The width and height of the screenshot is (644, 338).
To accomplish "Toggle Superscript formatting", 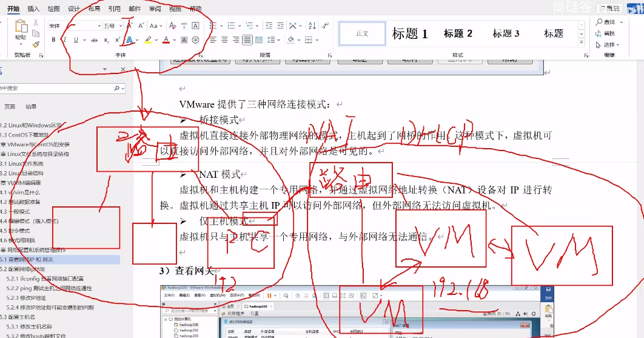I will coord(118,40).
